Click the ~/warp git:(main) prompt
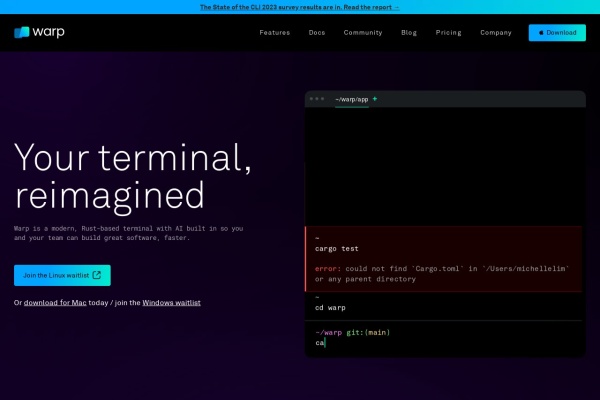Screen dimensions: 600x400 click(352, 332)
